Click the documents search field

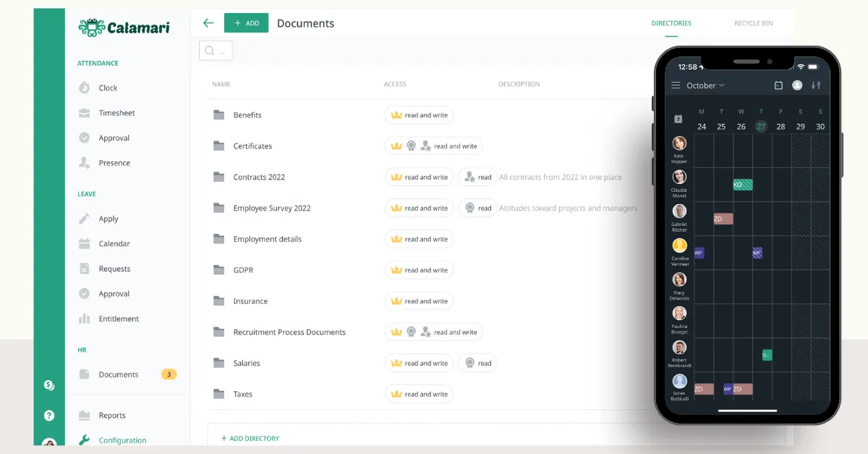coord(215,51)
